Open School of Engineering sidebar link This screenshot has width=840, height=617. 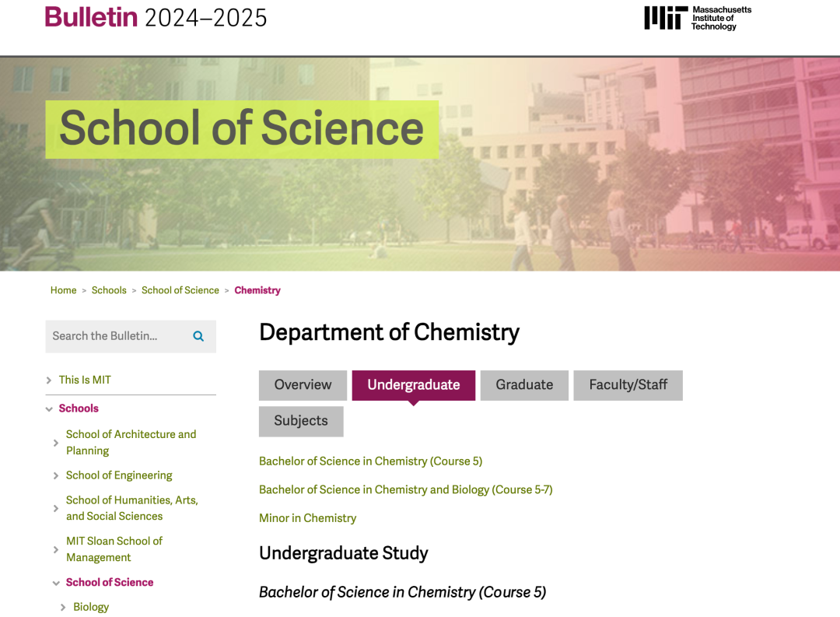coord(119,475)
